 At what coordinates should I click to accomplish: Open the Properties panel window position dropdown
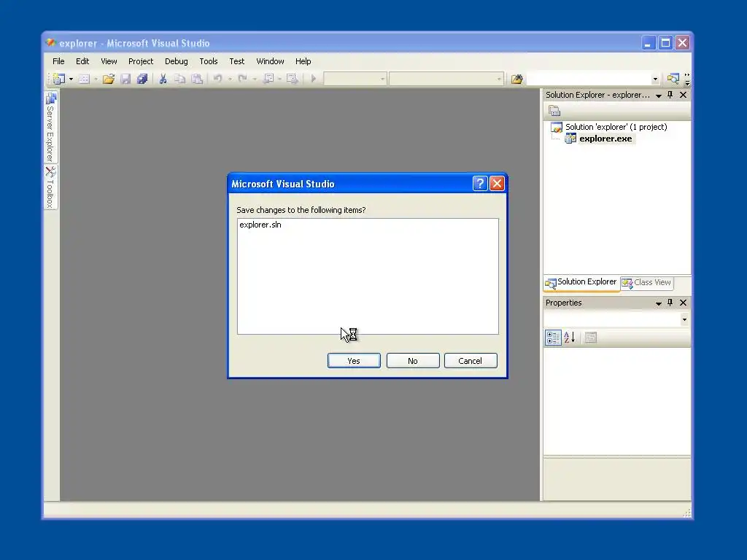659,303
